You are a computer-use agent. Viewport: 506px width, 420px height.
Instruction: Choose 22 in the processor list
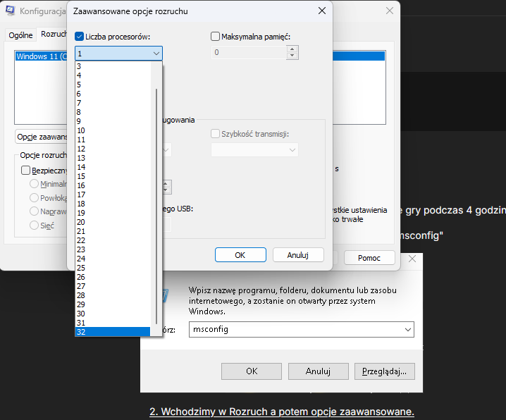tap(113, 240)
